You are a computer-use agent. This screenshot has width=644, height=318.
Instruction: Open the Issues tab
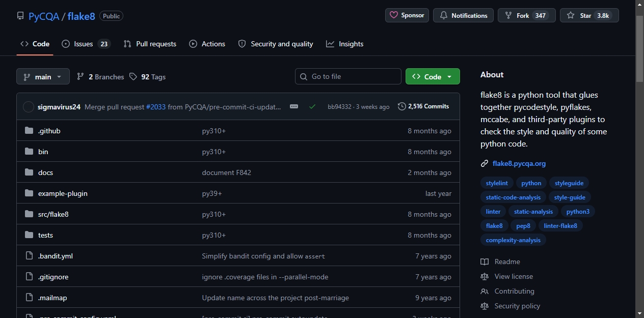point(86,44)
